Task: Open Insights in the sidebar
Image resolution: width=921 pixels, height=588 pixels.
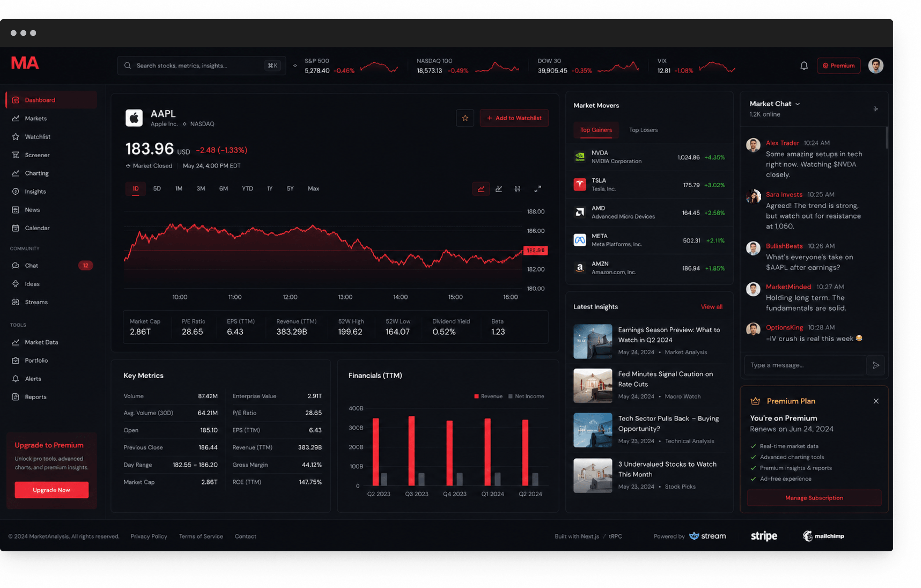Action: [52, 191]
